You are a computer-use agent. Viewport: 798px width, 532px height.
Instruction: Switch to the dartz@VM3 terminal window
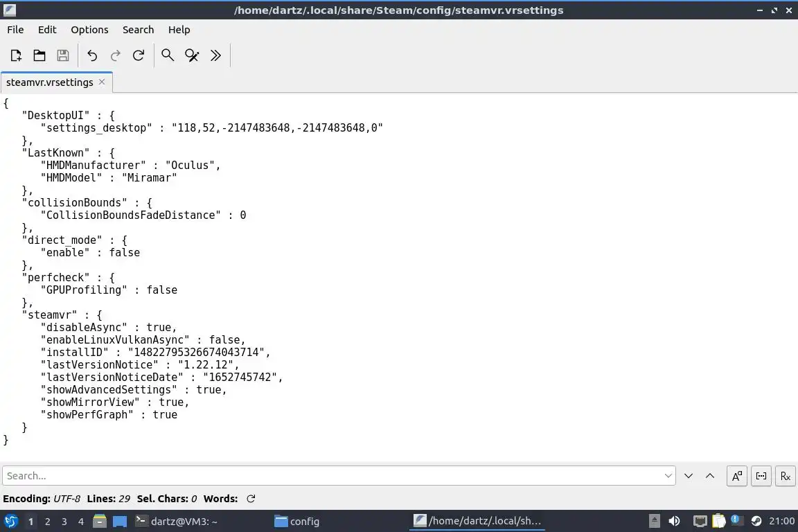pos(176,522)
